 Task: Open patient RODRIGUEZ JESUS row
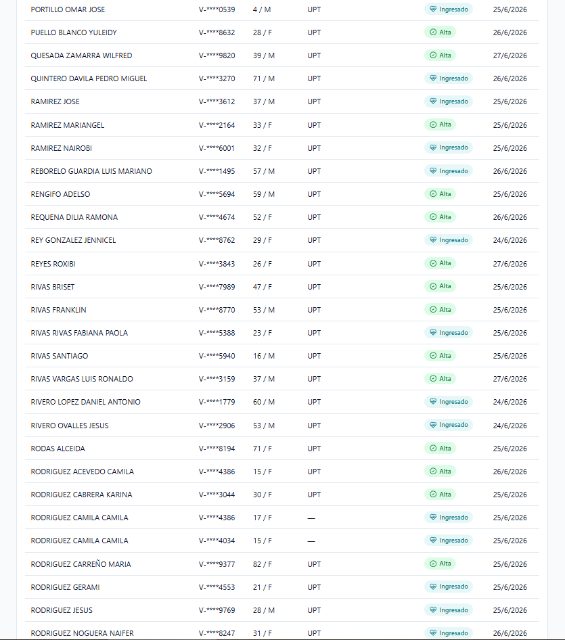pos(281,610)
